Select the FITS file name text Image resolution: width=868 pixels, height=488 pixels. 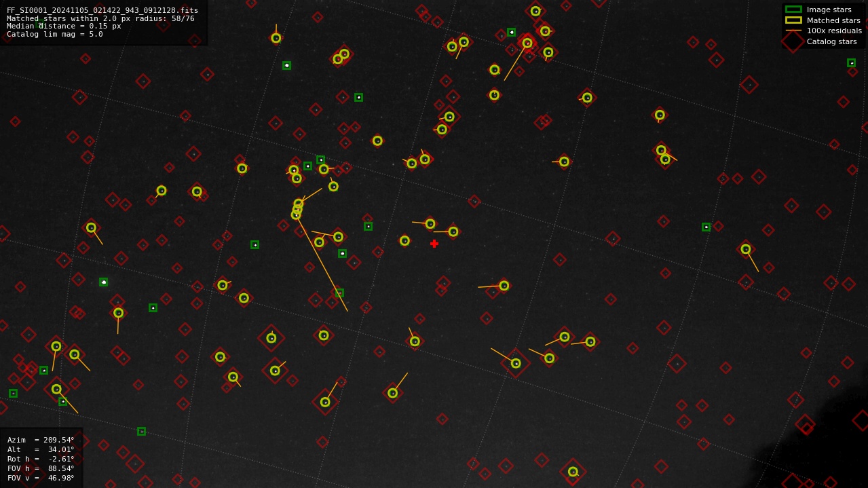tap(102, 10)
